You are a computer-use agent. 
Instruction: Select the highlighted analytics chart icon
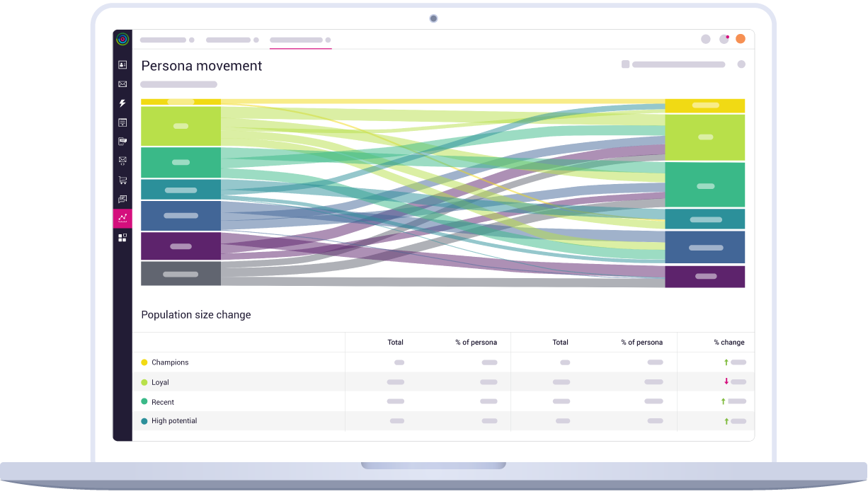coord(122,218)
